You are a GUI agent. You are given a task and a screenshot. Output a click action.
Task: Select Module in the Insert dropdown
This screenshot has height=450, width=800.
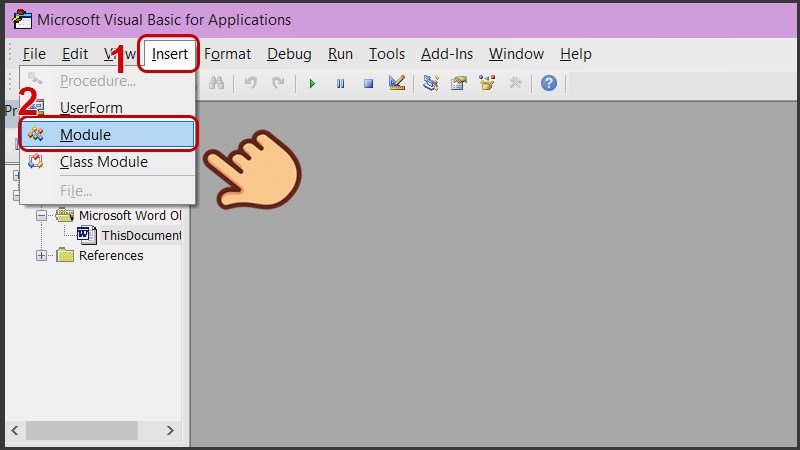coord(107,135)
